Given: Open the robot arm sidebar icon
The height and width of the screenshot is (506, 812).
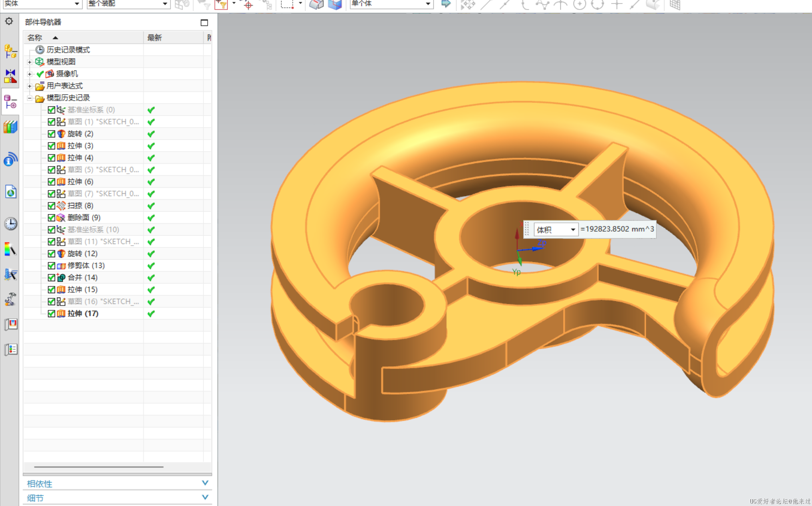Looking at the screenshot, I should coord(10,299).
